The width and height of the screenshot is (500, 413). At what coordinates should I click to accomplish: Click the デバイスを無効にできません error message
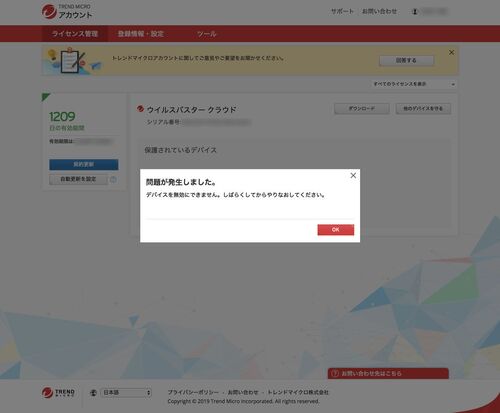point(235,195)
